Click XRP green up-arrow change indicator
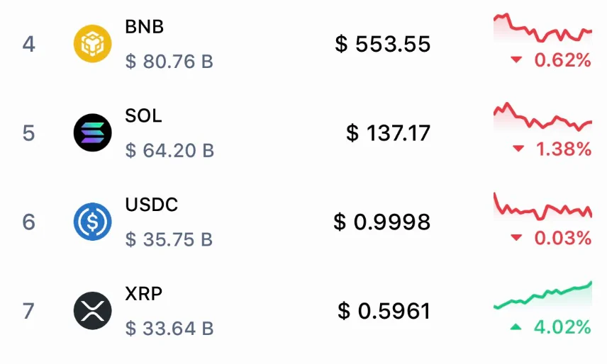607x364 pixels. 516,327
